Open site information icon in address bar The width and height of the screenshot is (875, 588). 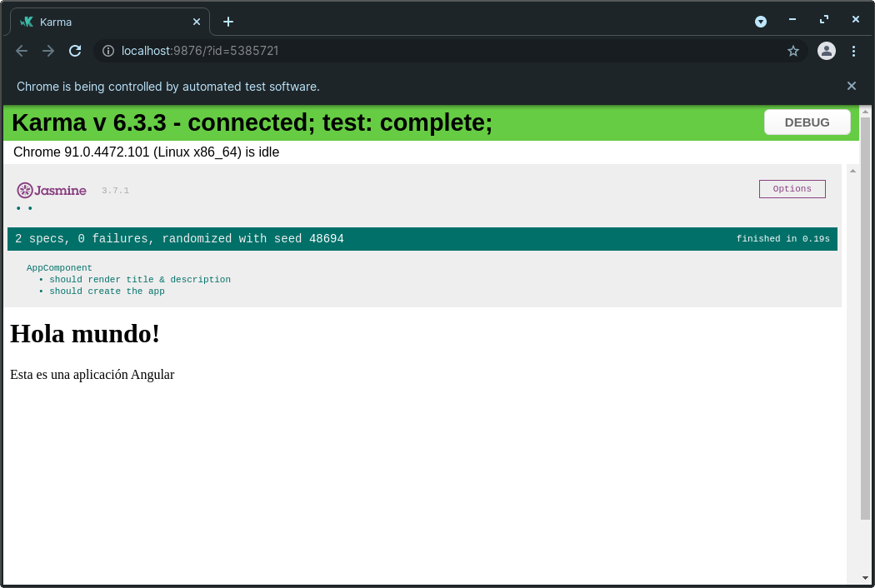(x=108, y=51)
